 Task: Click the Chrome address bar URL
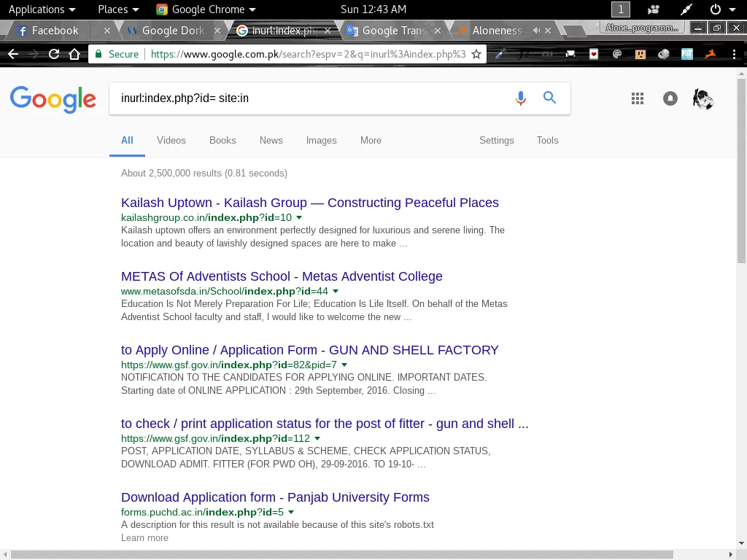308,54
